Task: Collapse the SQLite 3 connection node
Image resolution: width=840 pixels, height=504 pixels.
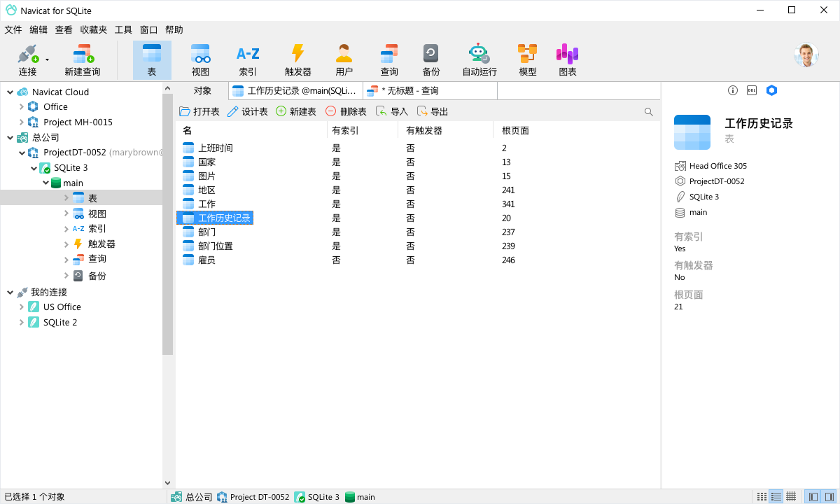Action: click(x=34, y=168)
